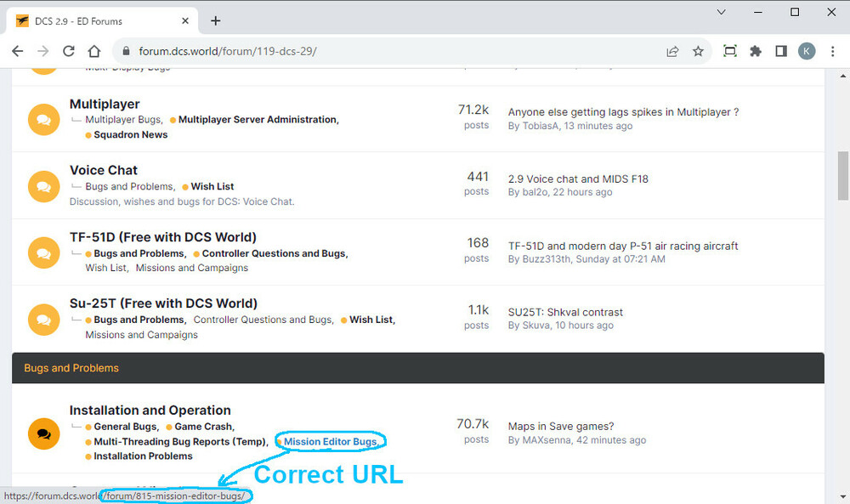
Task: Click the scrollbar down arrow
Action: coord(843,496)
